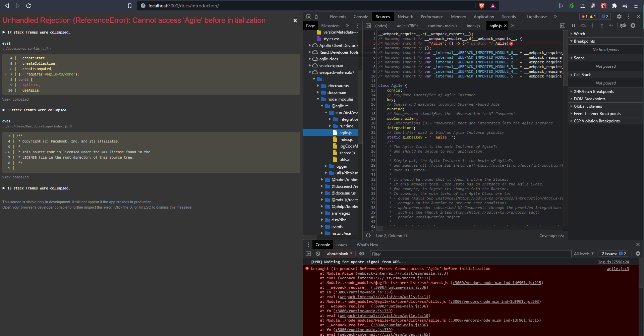Switch to the Issues drawer tab
Viewport: 644px width, 336px height.
click(342, 244)
